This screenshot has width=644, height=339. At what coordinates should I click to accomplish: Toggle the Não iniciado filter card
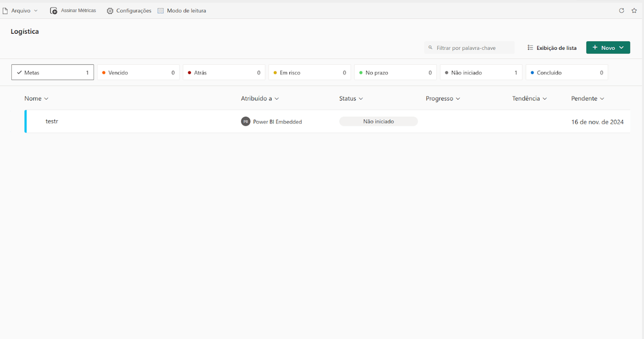(x=481, y=72)
